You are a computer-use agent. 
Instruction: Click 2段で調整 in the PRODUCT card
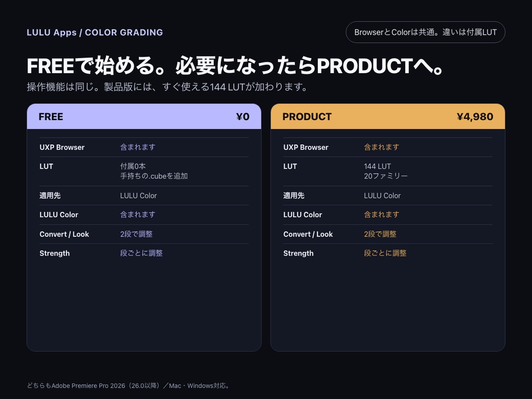380,234
